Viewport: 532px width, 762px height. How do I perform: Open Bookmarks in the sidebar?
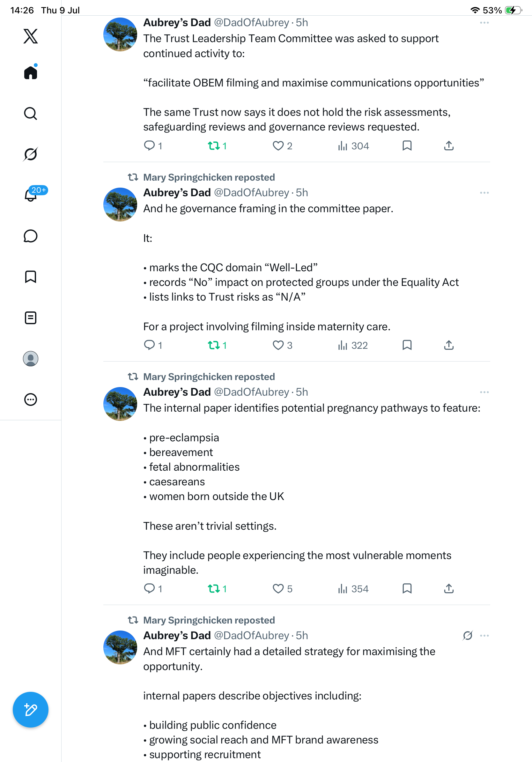31,277
